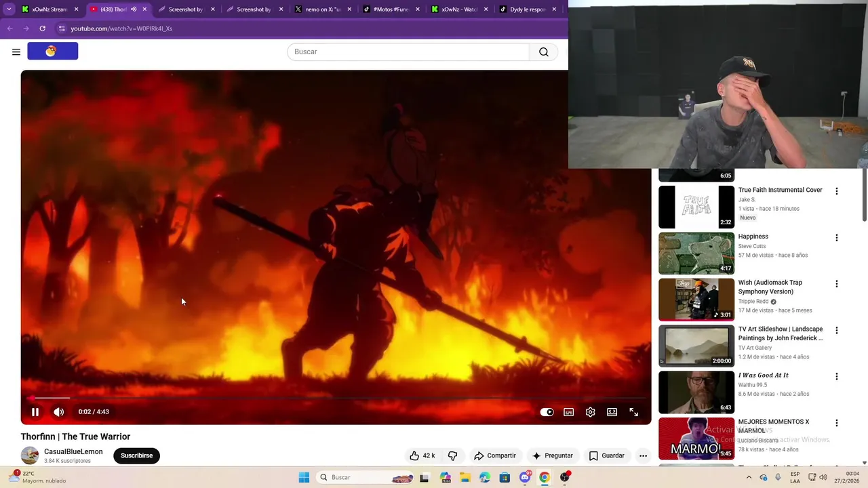Open Task View on the taskbar
The width and height of the screenshot is (868, 488).
(425, 477)
